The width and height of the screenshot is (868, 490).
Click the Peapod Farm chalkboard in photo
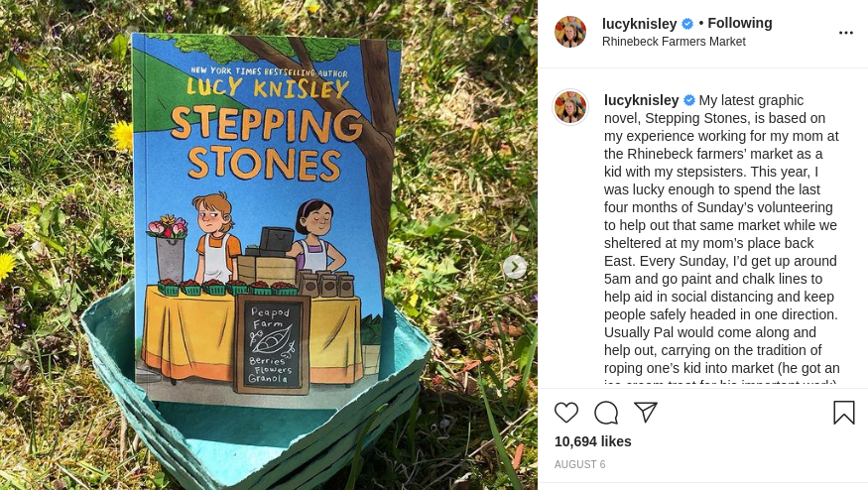click(x=271, y=344)
